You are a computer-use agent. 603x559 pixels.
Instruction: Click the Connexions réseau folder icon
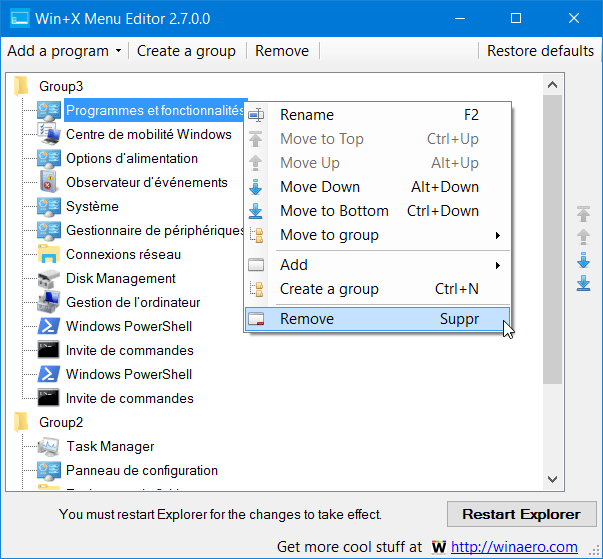(49, 254)
